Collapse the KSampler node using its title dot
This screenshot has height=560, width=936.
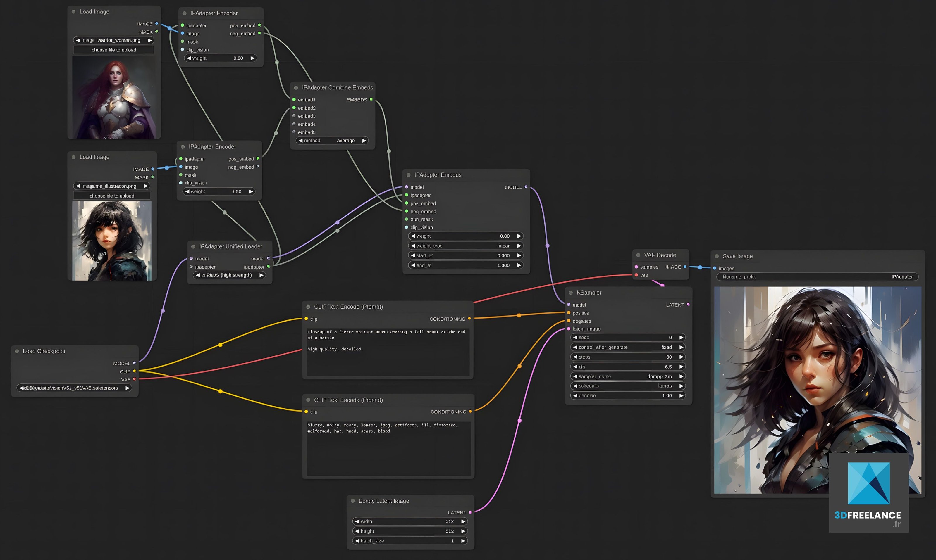[x=570, y=293]
